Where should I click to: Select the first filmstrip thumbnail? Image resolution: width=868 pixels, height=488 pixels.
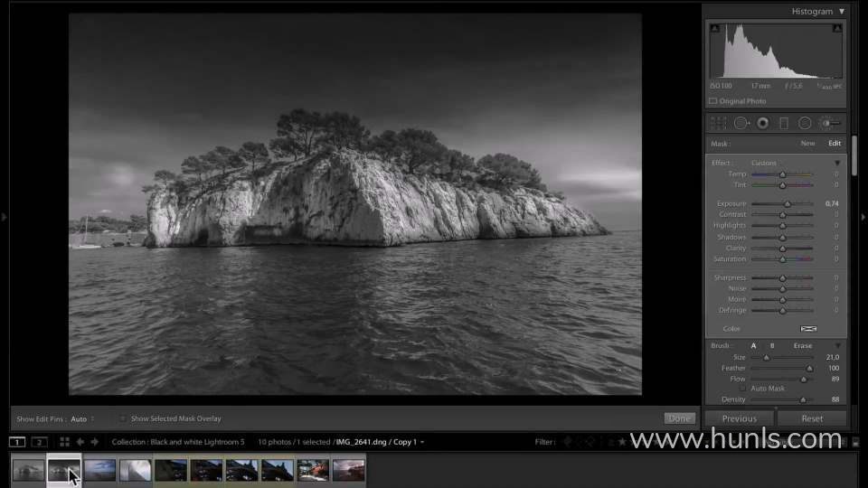28,470
